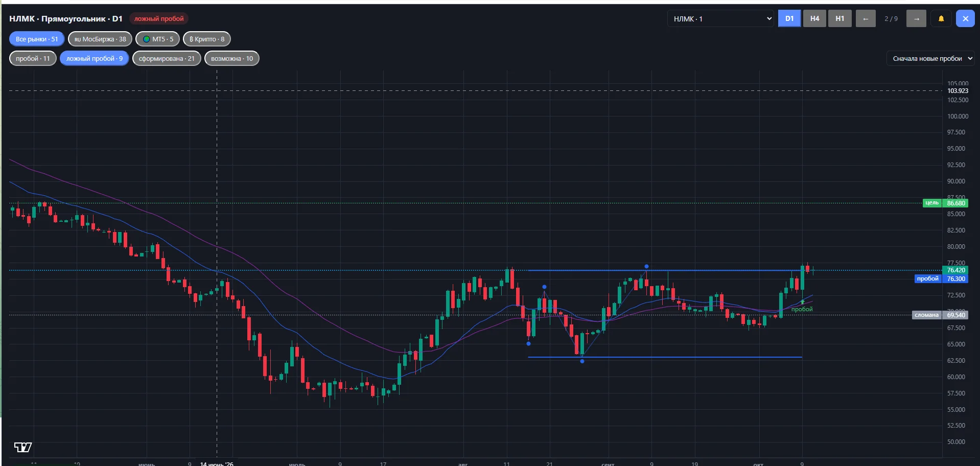Filter by 'сформирована · 21' status
This screenshot has height=466, width=980.
[x=167, y=58]
